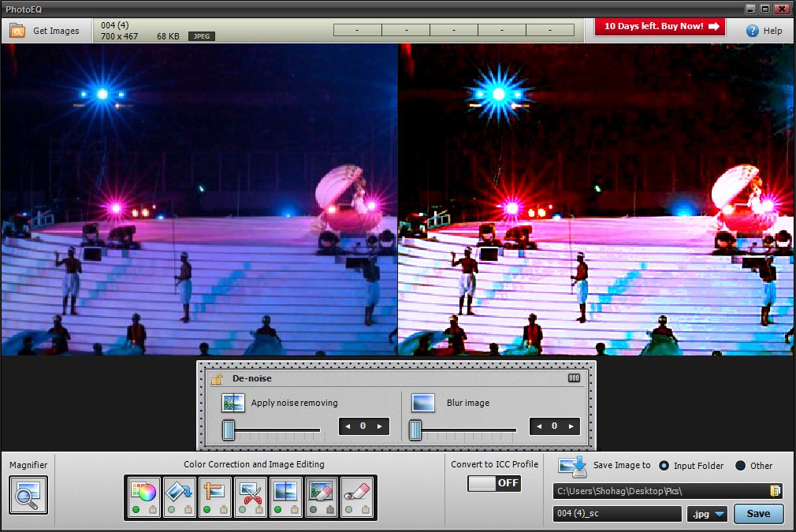Open the .jpg file format dropdown
Screen dimensions: 796x532
709,514
